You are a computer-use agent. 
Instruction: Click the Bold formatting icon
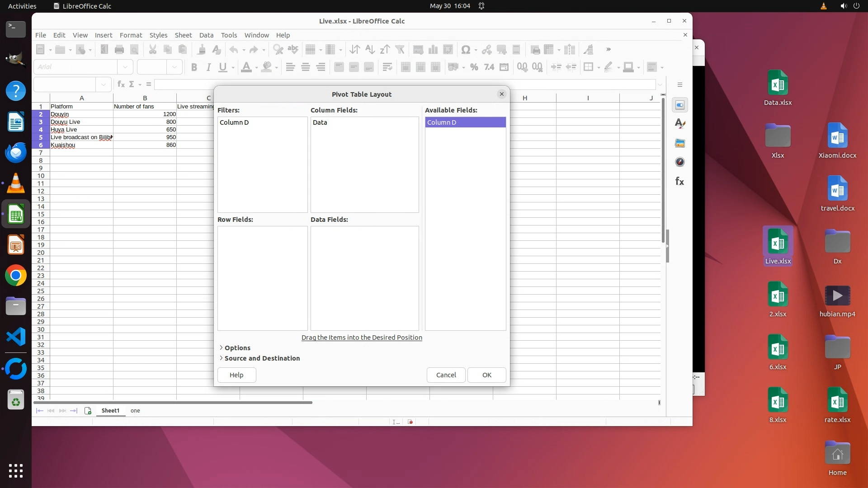click(194, 67)
